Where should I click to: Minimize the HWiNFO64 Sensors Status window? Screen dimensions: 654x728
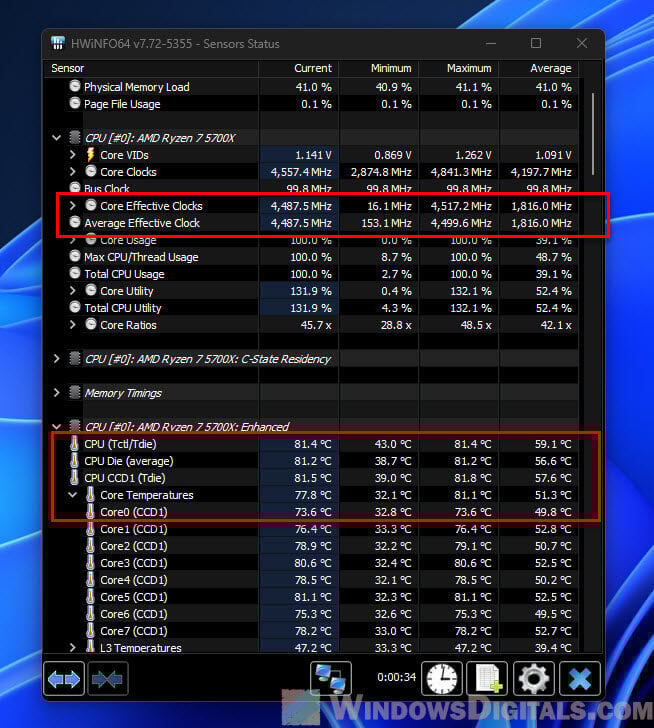coord(491,43)
